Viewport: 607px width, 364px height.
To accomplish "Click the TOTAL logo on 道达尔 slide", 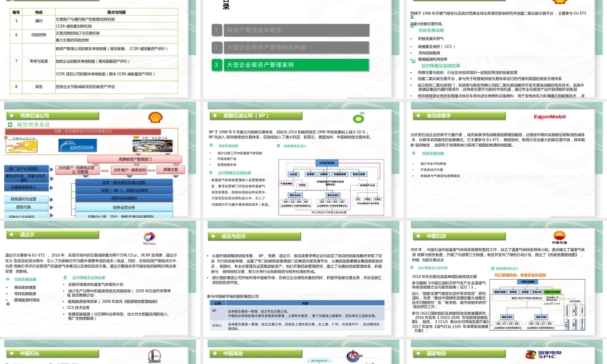I will click(x=148, y=237).
